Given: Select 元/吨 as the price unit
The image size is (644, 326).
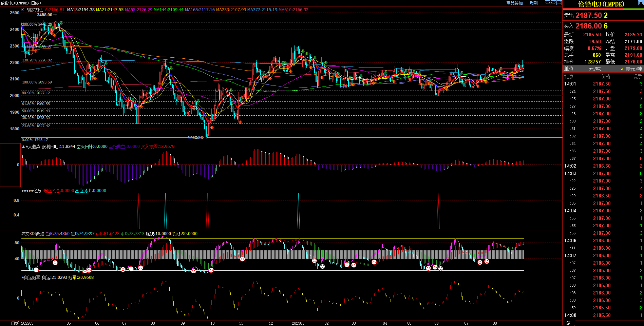Looking at the screenshot, I should click(594, 69).
